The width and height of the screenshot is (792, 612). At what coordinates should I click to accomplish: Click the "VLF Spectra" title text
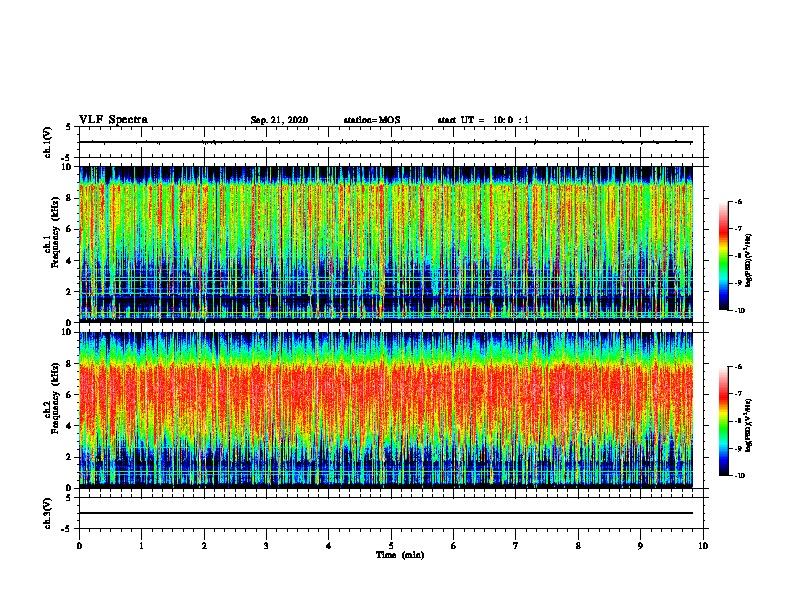[x=113, y=120]
